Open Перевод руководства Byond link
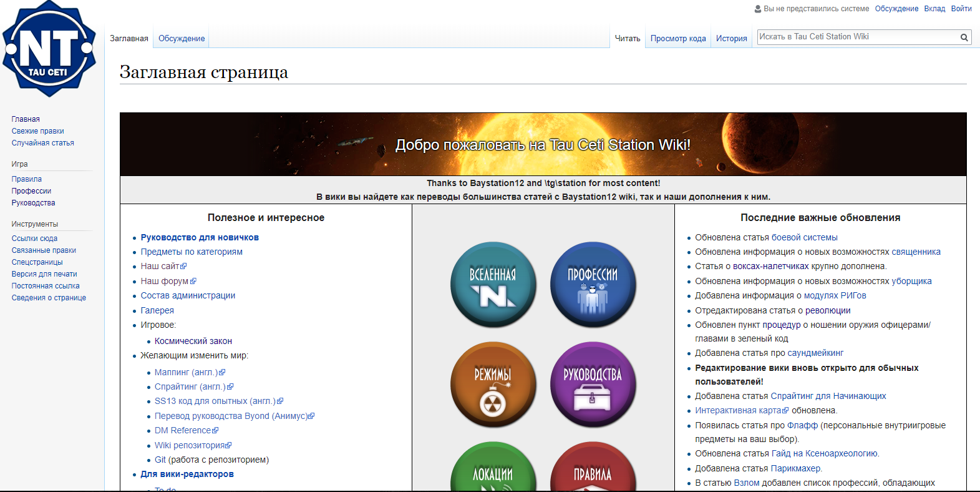 [235, 416]
